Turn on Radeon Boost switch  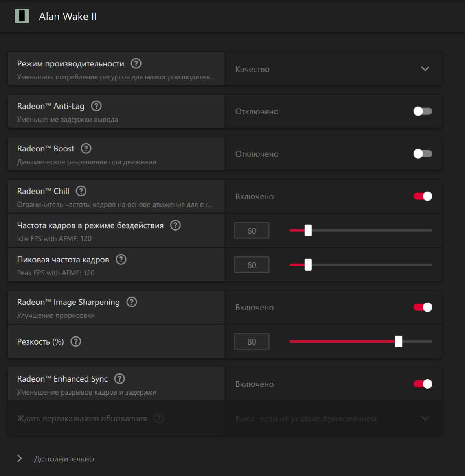423,154
